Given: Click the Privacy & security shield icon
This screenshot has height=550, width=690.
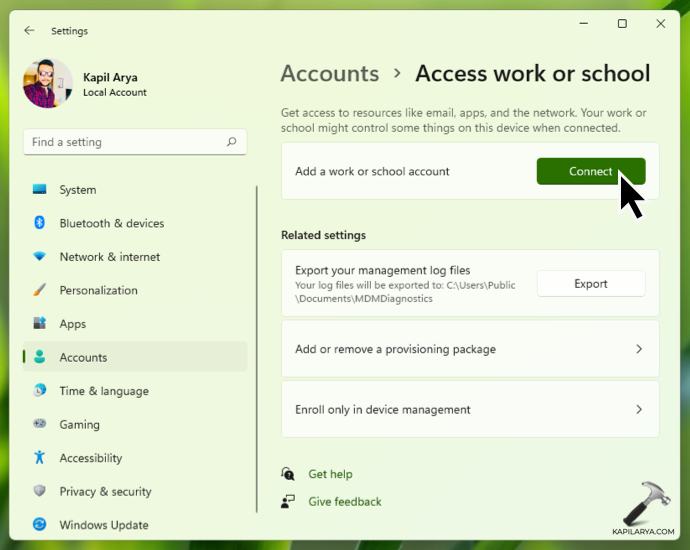Looking at the screenshot, I should tap(40, 491).
